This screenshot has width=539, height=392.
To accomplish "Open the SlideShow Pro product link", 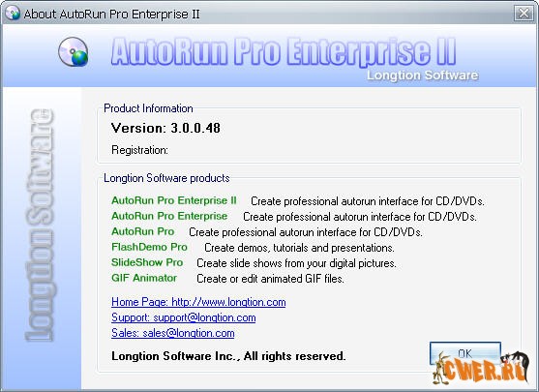I will (147, 262).
